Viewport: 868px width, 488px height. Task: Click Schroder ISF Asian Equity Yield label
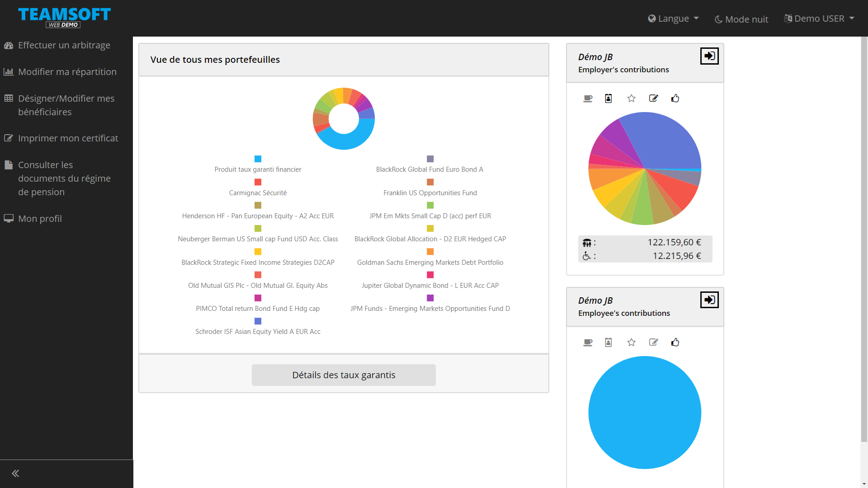pyautogui.click(x=258, y=332)
